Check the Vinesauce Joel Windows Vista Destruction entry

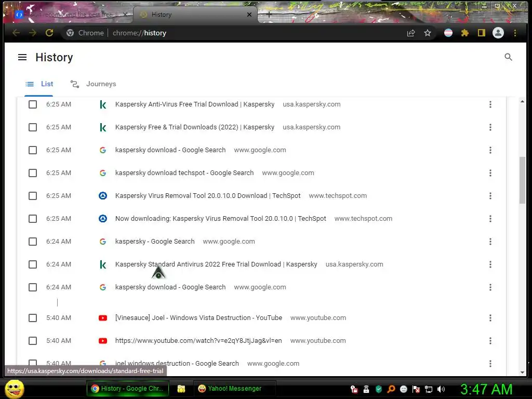[33, 318]
